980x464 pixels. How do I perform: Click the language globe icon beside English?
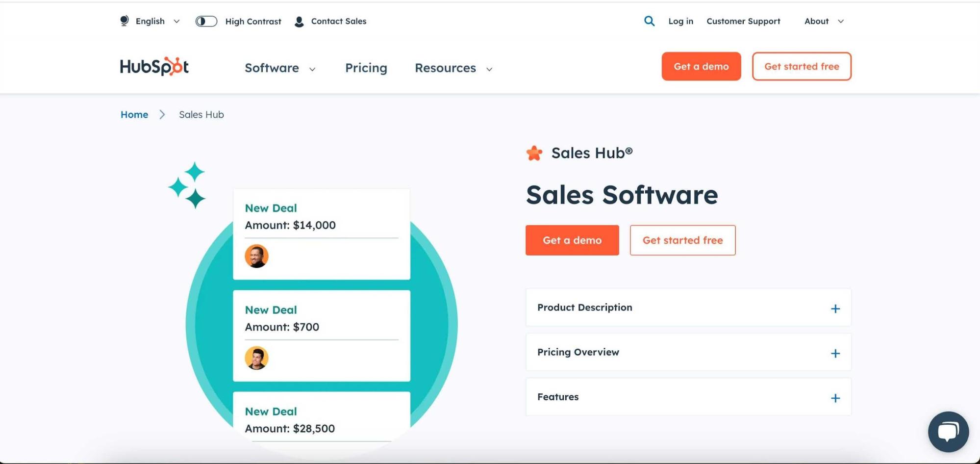tap(123, 21)
